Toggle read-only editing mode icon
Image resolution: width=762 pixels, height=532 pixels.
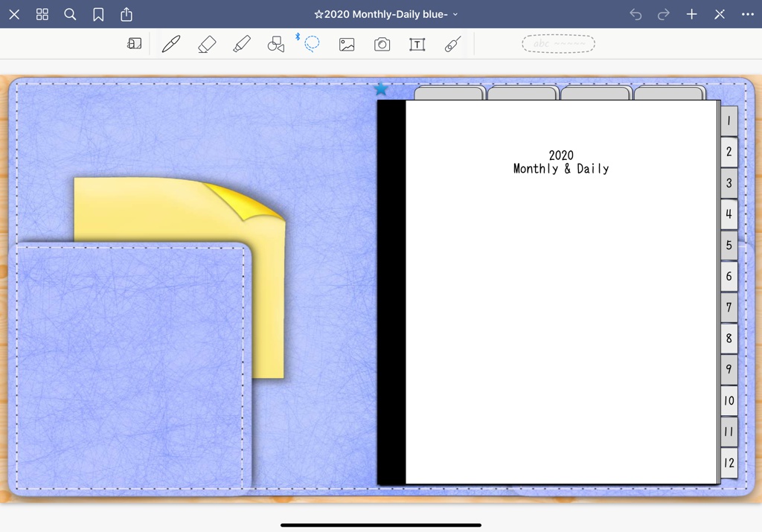pyautogui.click(x=720, y=14)
